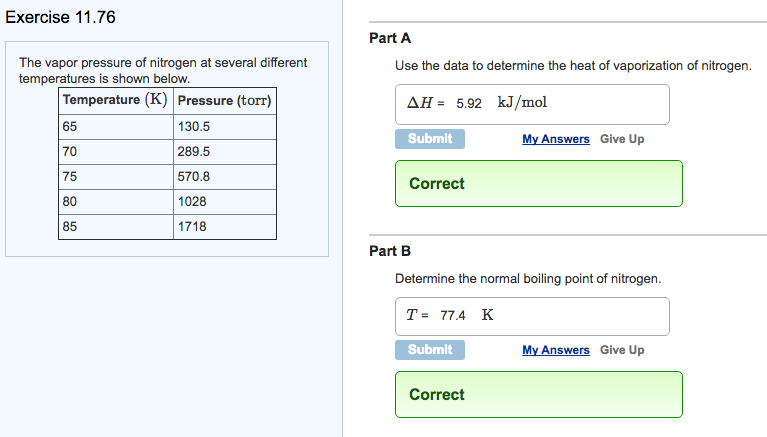Click the Part B heading
This screenshot has width=767, height=437.
[390, 251]
